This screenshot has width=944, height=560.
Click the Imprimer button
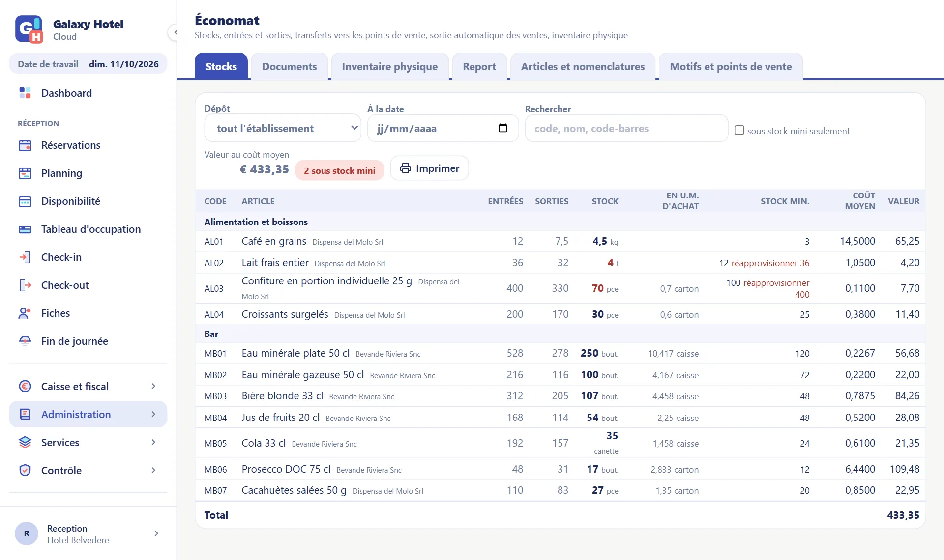pyautogui.click(x=429, y=168)
